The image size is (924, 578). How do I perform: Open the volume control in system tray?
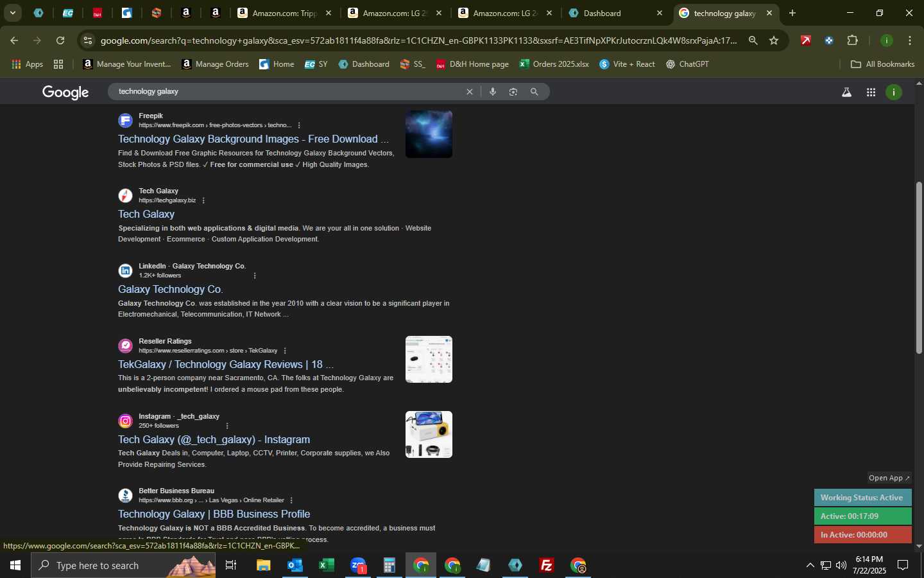[x=841, y=565]
